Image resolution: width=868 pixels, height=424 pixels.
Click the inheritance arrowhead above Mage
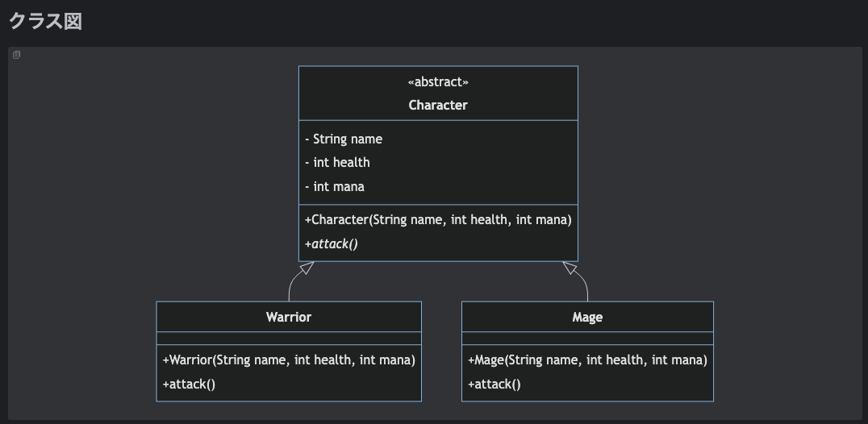click(570, 268)
